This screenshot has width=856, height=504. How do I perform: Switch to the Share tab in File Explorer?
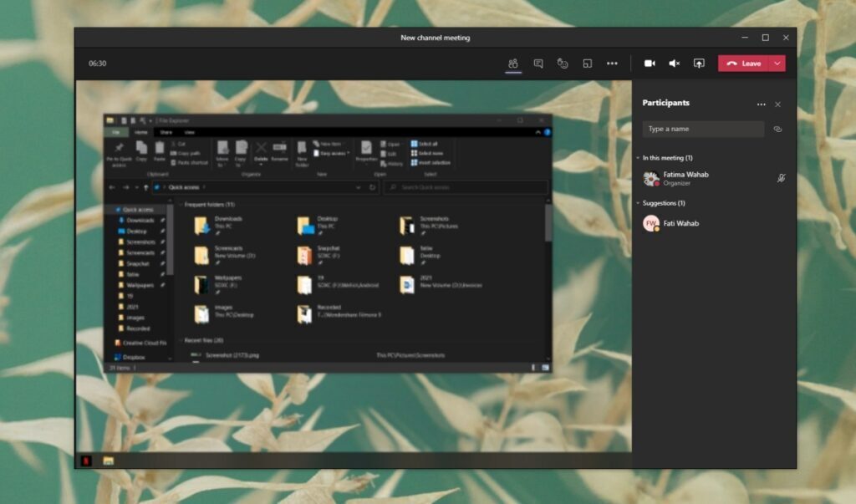tap(166, 132)
